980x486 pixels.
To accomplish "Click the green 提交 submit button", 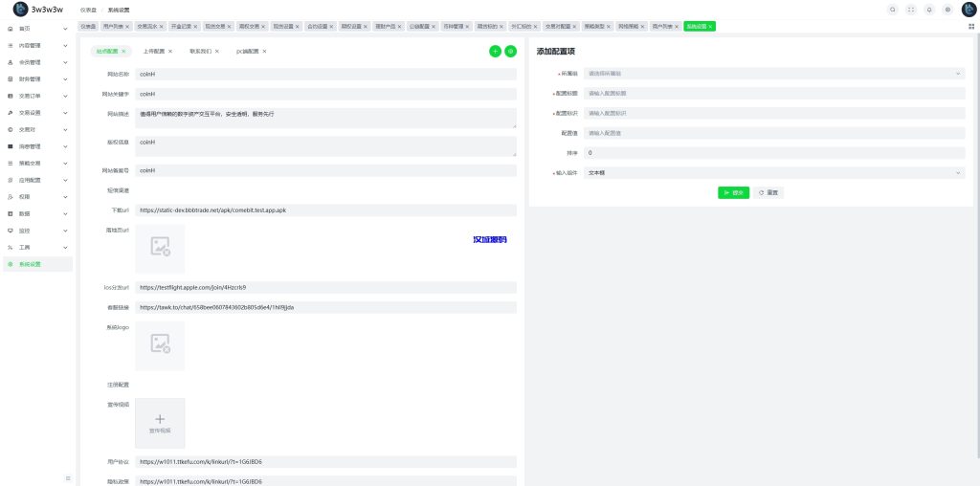I will point(734,192).
